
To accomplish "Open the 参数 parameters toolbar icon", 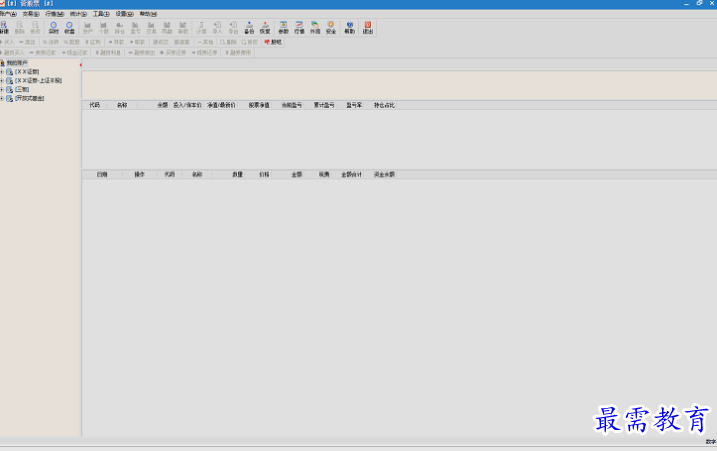I will 284,27.
